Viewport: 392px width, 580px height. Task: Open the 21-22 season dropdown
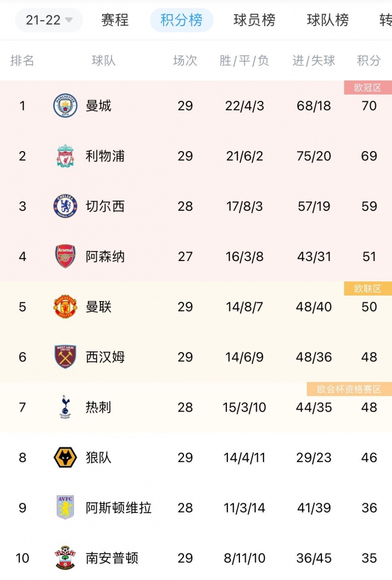pos(49,20)
